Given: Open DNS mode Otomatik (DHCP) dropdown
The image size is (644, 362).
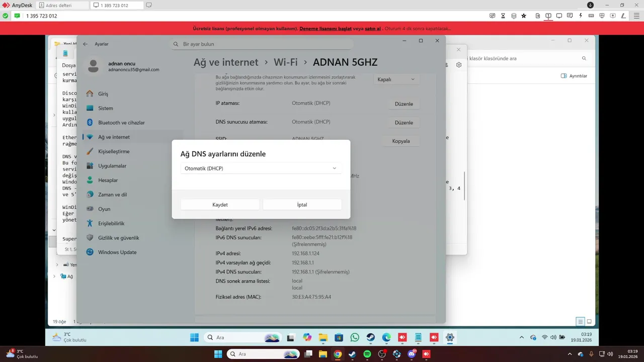Looking at the screenshot, I should tap(261, 168).
